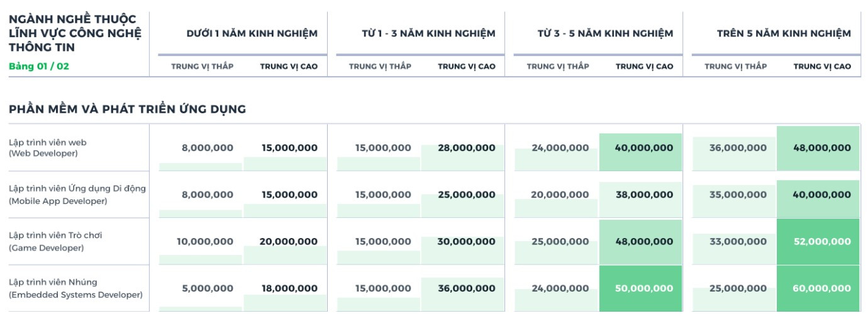868x323 pixels.
Task: Click the Game Developer row label
Action: pyautogui.click(x=55, y=241)
